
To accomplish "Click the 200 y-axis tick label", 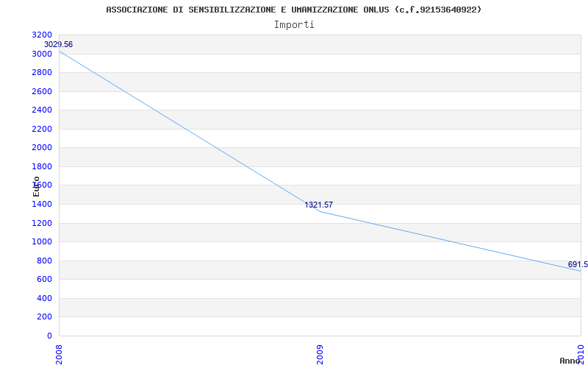I will click(45, 317).
